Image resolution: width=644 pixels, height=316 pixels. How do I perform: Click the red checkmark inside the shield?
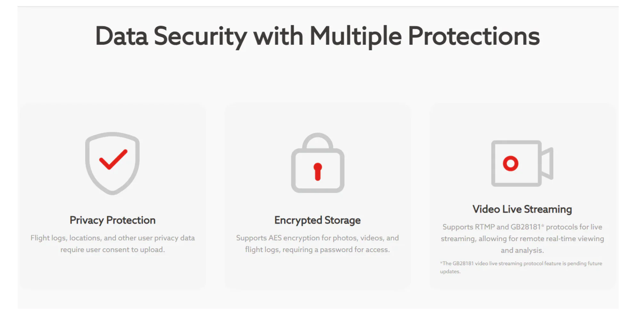[x=113, y=159]
